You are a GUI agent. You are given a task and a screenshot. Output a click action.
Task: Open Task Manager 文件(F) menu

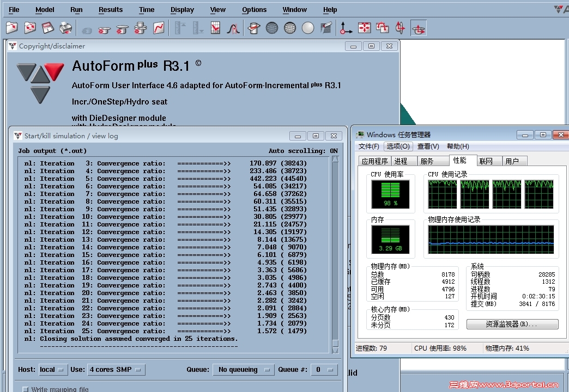368,146
